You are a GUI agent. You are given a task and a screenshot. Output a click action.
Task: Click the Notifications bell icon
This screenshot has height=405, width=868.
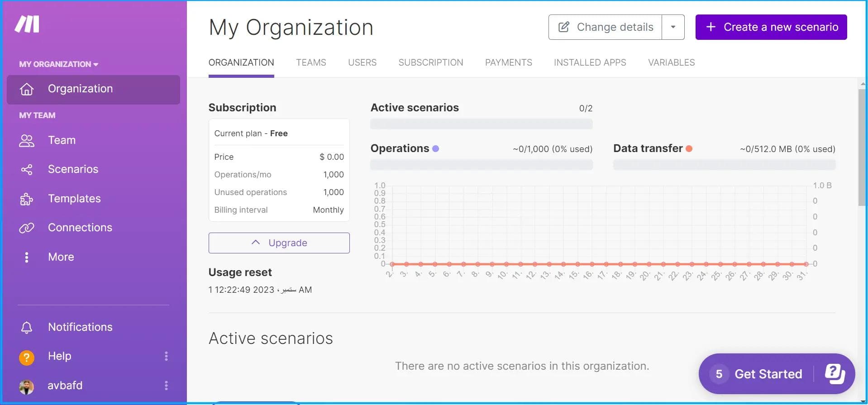point(27,328)
